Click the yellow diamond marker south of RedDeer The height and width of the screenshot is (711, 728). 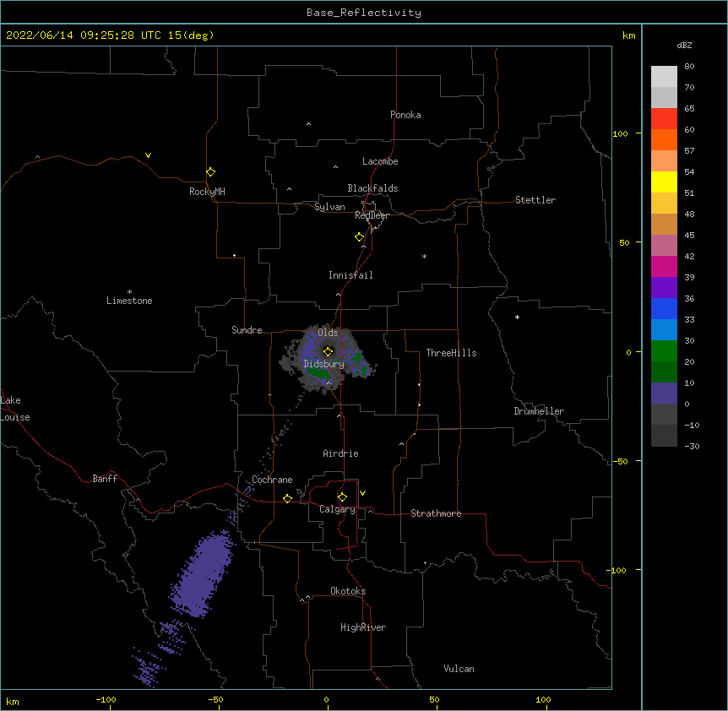359,237
